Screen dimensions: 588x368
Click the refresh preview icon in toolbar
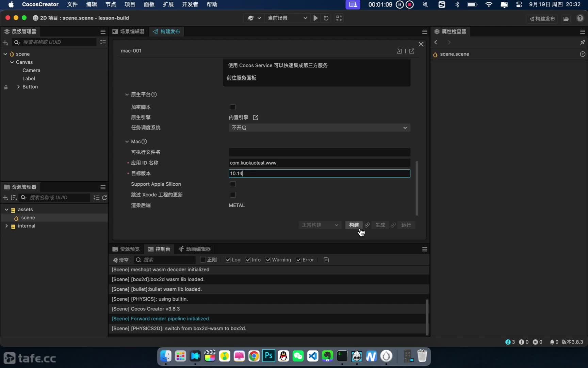coord(326,18)
